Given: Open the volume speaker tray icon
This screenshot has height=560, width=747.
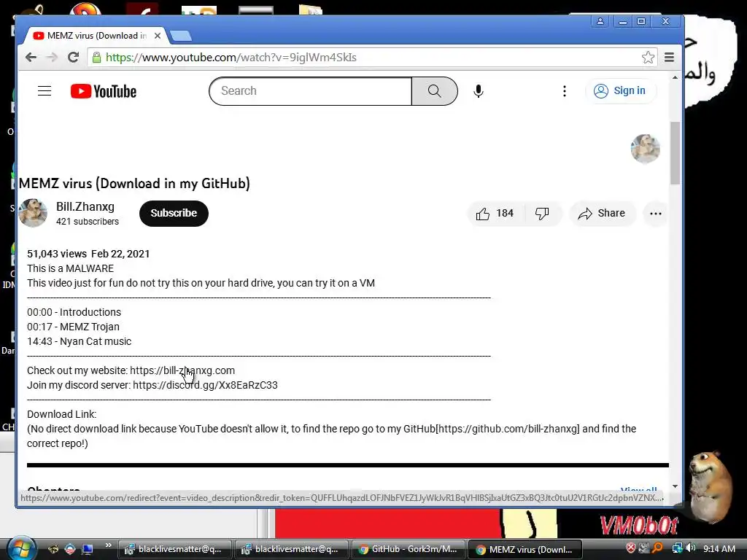Looking at the screenshot, I should pyautogui.click(x=690, y=548).
